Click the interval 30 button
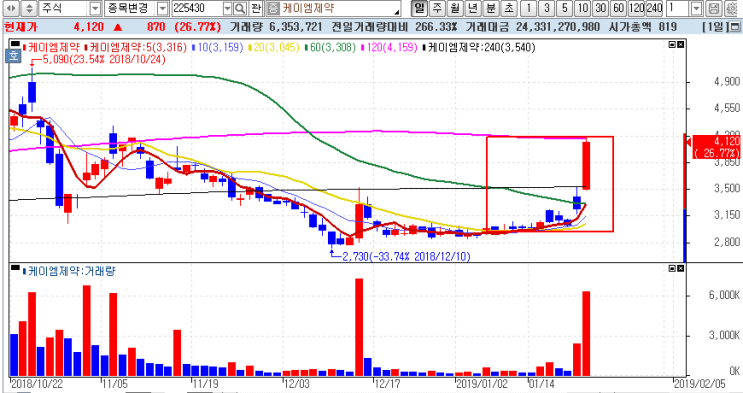Screen dimensions: 743x393 point(600,8)
